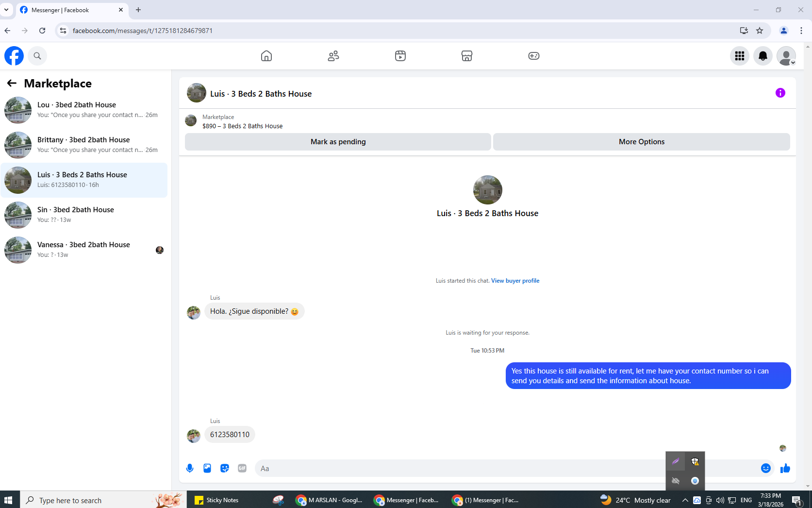Image resolution: width=812 pixels, height=508 pixels.
Task: Open the volume control in tray
Action: tap(720, 500)
